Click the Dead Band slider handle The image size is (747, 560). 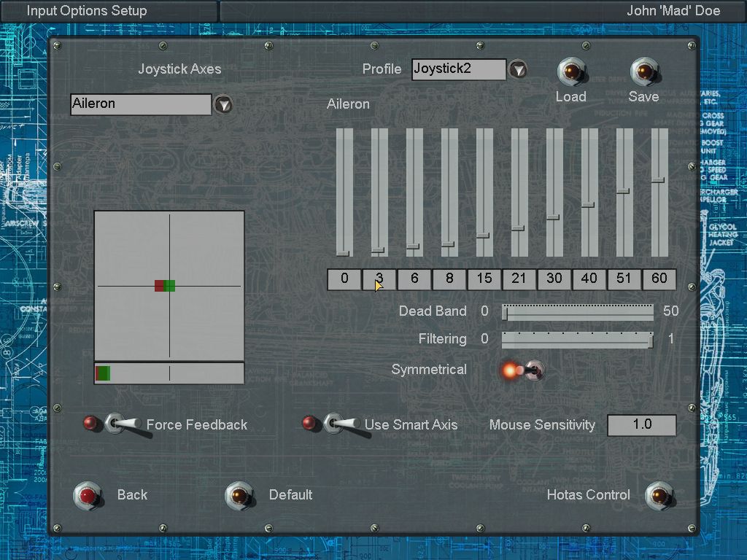coord(505,313)
